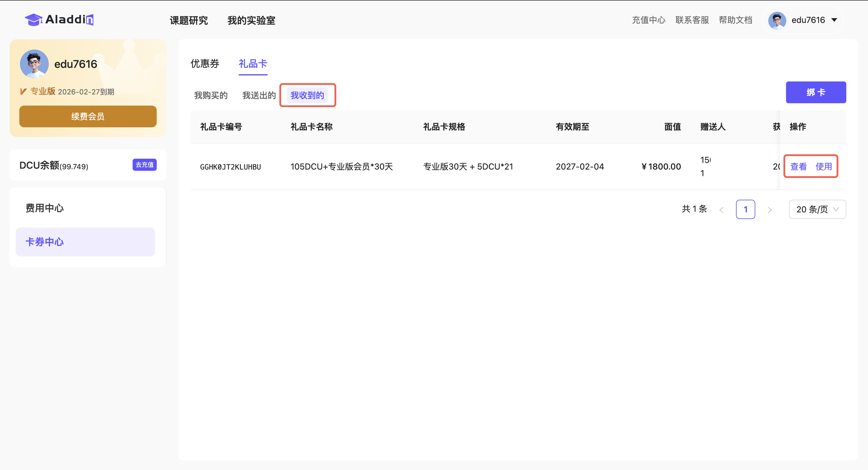Click the user avatar in top bar

(777, 20)
